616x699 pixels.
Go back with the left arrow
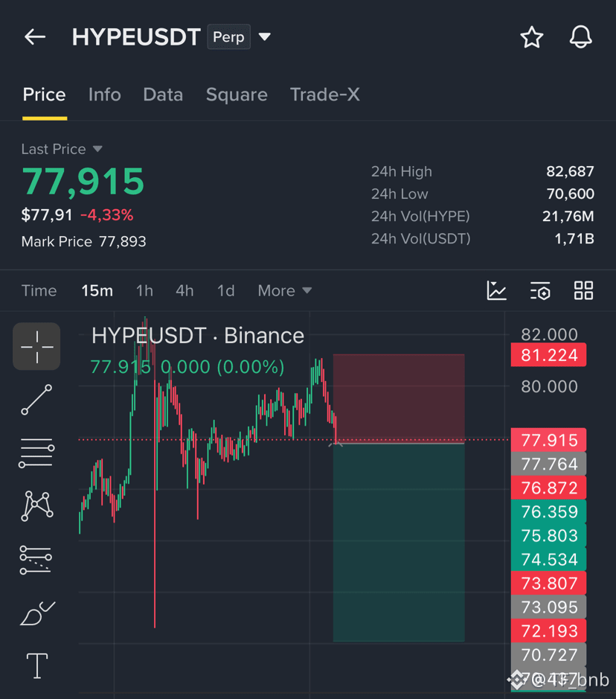(x=35, y=36)
